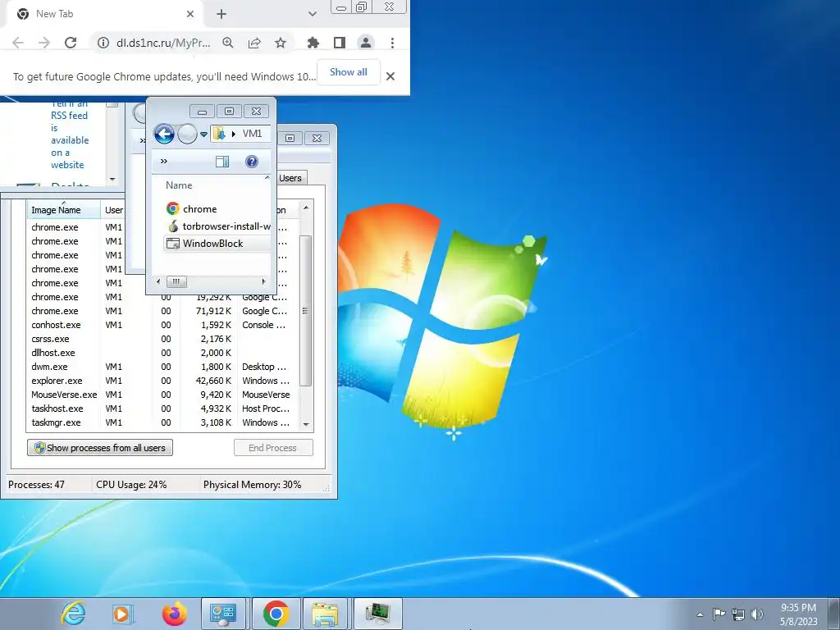Select dwm.exe process row
Viewport: 840px width, 630px height.
[x=161, y=367]
